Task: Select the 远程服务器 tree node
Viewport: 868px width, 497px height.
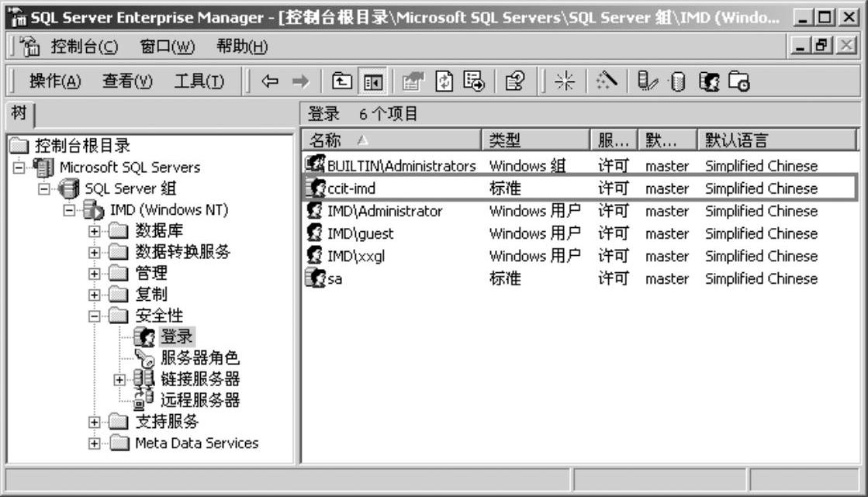Action: coord(200,400)
